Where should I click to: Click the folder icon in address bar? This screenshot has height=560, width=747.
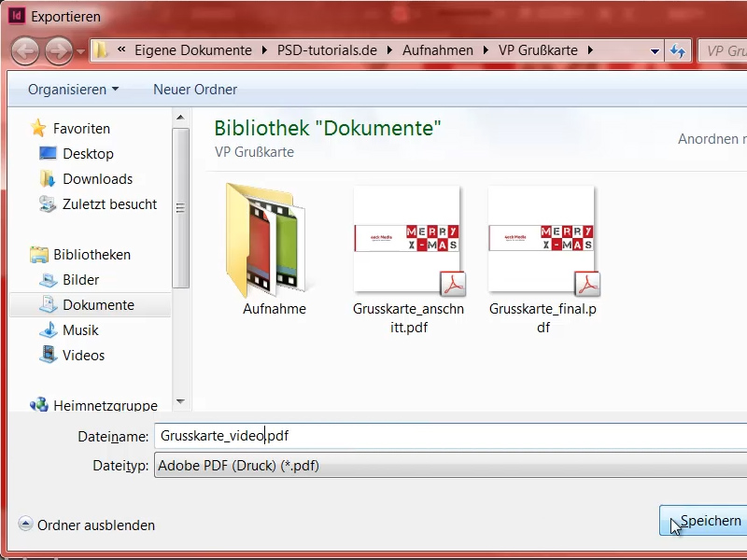click(x=100, y=50)
